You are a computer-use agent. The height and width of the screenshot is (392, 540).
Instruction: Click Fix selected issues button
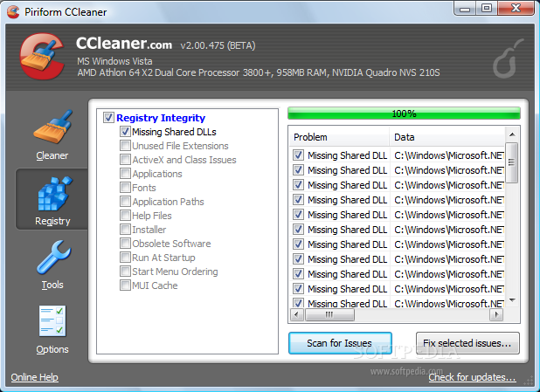[x=467, y=343]
